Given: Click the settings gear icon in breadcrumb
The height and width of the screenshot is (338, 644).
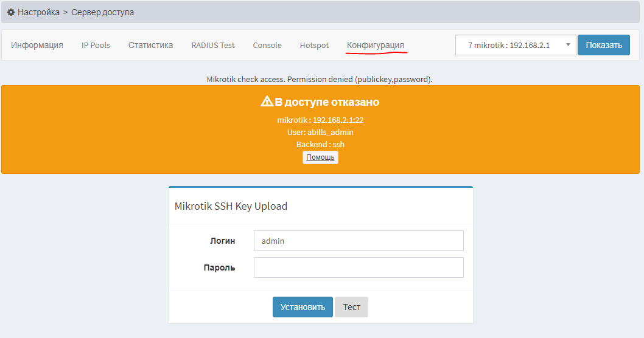Looking at the screenshot, I should (x=11, y=12).
